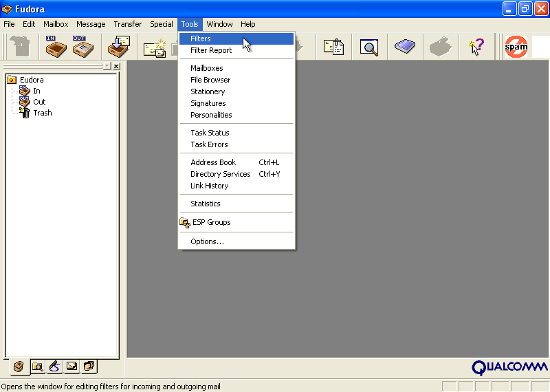This screenshot has width=550, height=392.
Task: Open the Address Book toolbar icon
Action: (x=405, y=46)
